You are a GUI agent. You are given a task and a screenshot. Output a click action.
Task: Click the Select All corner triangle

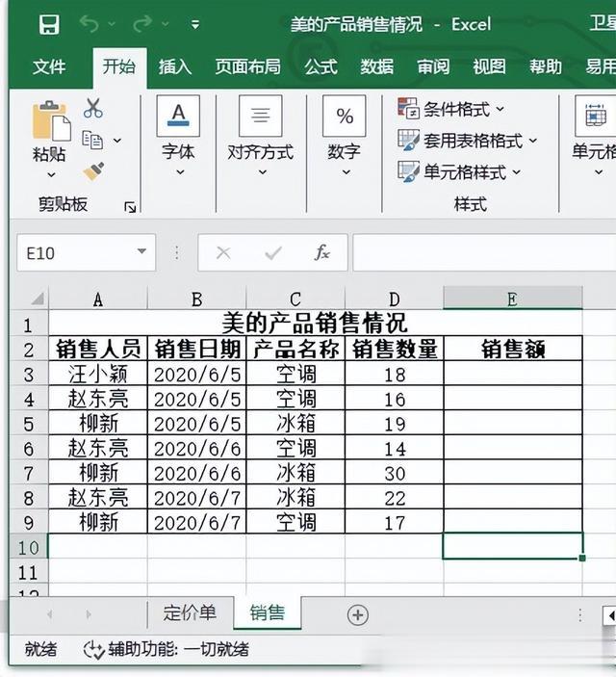tap(38, 299)
